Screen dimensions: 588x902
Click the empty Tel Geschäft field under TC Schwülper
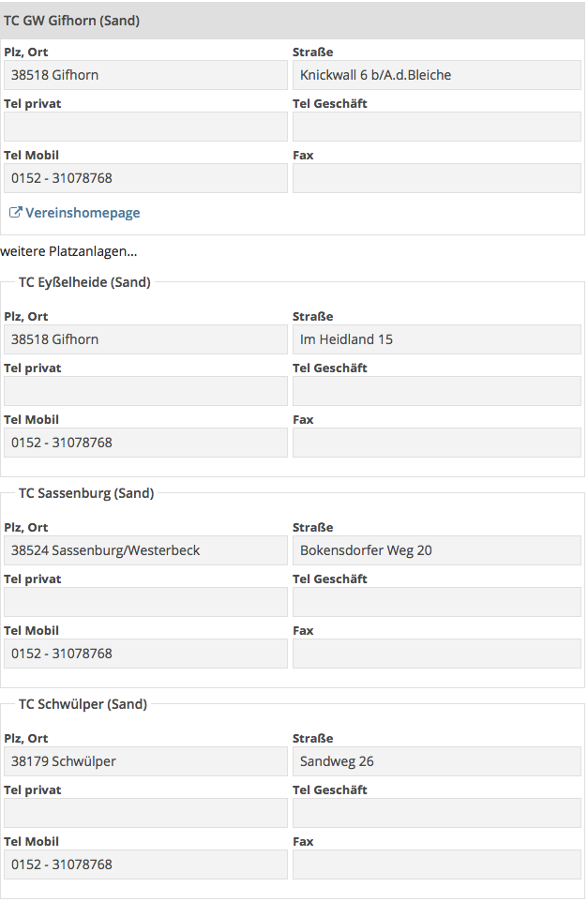click(437, 813)
